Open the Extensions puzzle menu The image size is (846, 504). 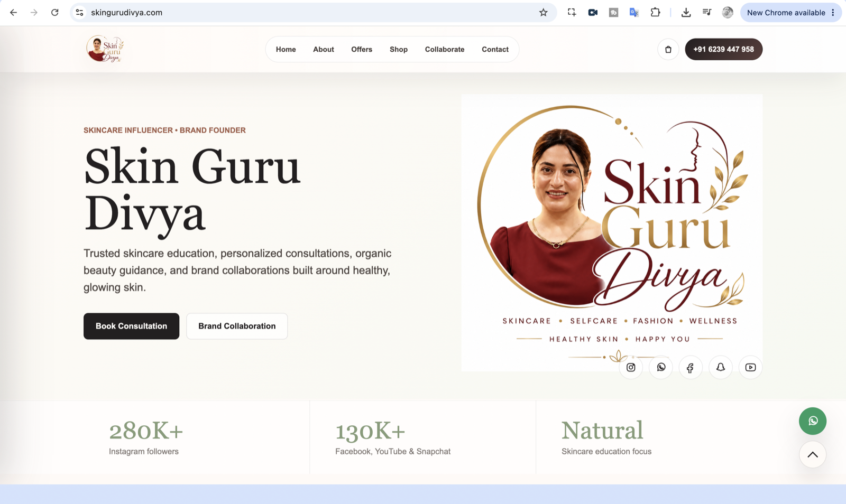click(655, 12)
